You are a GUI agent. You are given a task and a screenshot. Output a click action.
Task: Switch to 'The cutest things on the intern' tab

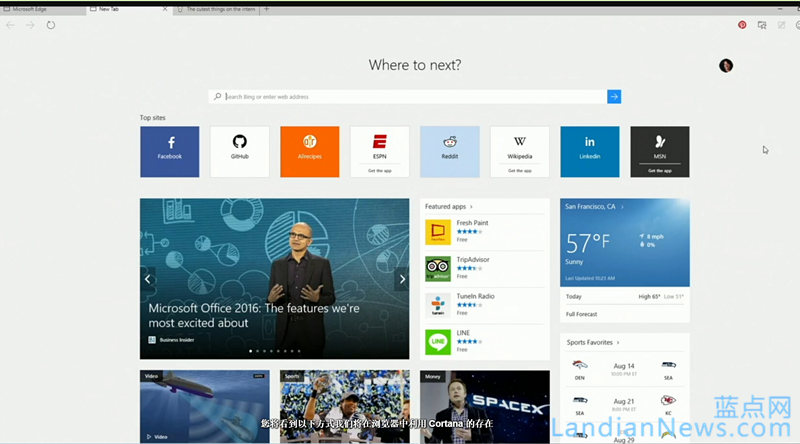pyautogui.click(x=216, y=9)
